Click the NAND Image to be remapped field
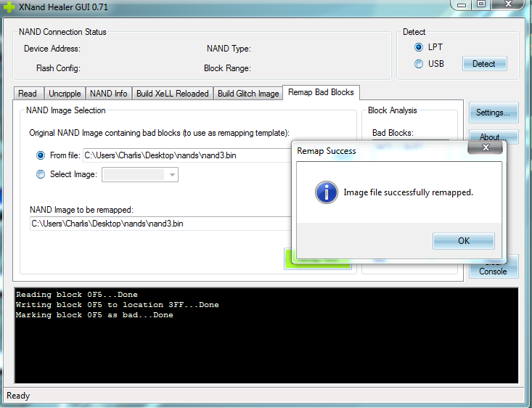 [160, 224]
